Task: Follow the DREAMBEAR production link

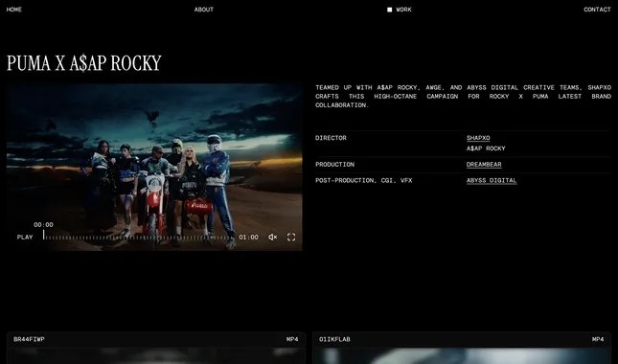Action: click(x=484, y=164)
